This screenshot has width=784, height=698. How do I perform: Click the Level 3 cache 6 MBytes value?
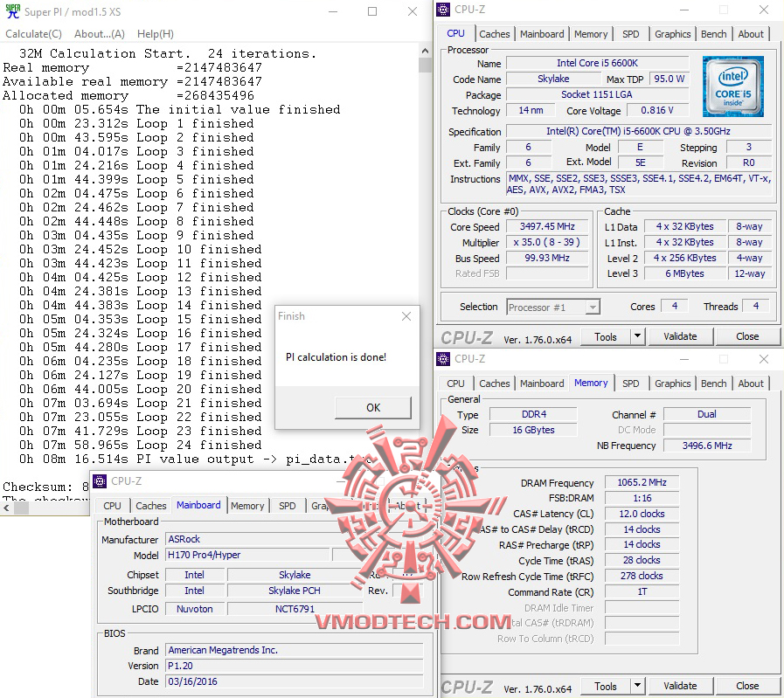coord(684,273)
